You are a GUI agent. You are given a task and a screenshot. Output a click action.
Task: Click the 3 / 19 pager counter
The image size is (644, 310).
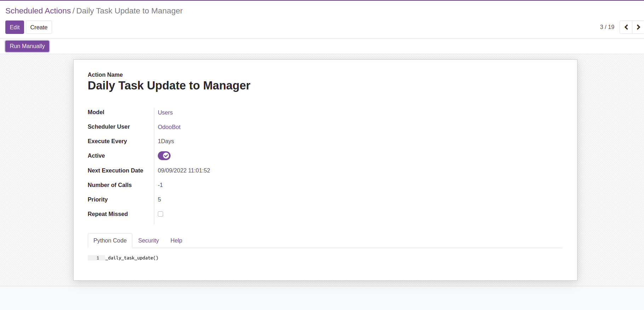[607, 27]
